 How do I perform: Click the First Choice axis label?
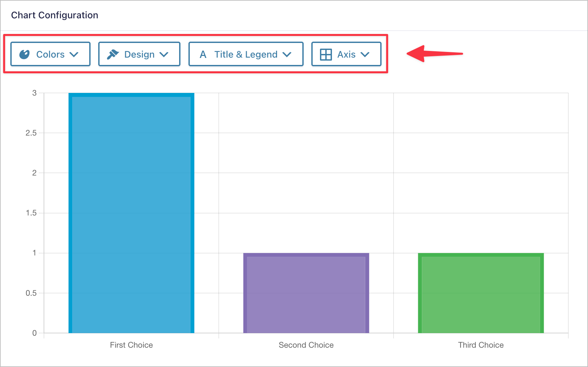coord(131,345)
